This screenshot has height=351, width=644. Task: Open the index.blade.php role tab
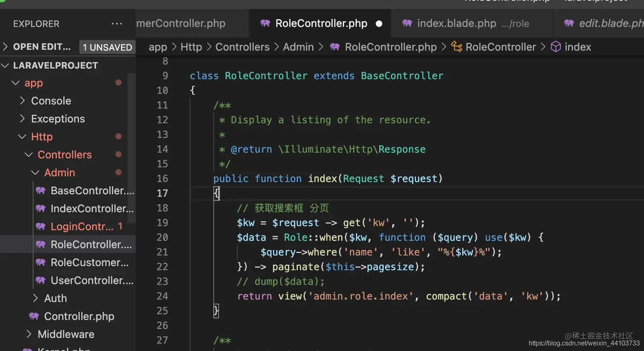(x=471, y=23)
